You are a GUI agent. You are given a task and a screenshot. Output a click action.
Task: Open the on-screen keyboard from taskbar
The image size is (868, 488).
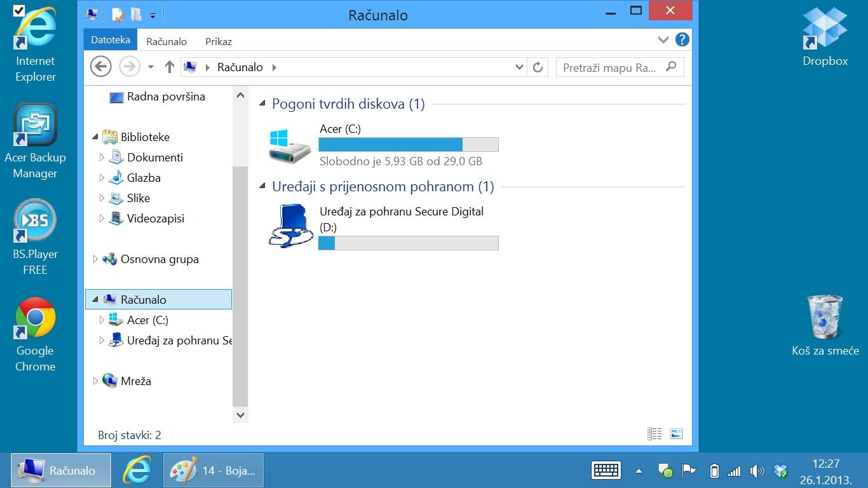pyautogui.click(x=606, y=470)
